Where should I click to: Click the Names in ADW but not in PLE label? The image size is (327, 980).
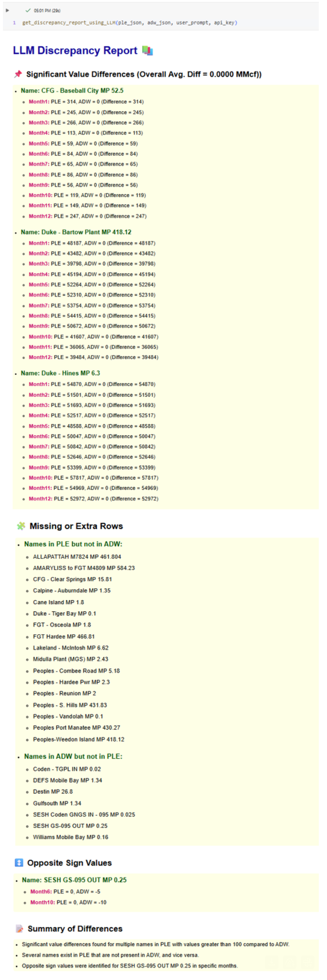coord(73,756)
